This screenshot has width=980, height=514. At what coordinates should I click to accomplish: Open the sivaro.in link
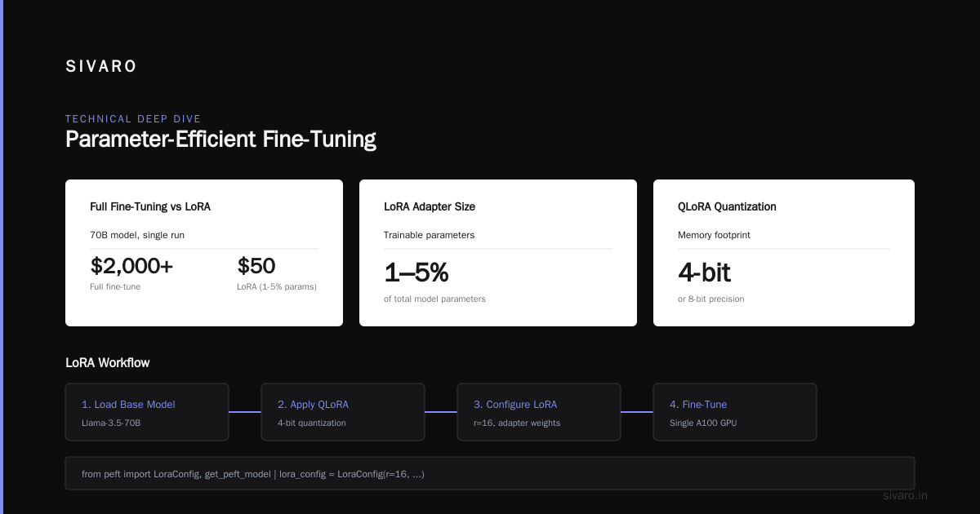(906, 495)
